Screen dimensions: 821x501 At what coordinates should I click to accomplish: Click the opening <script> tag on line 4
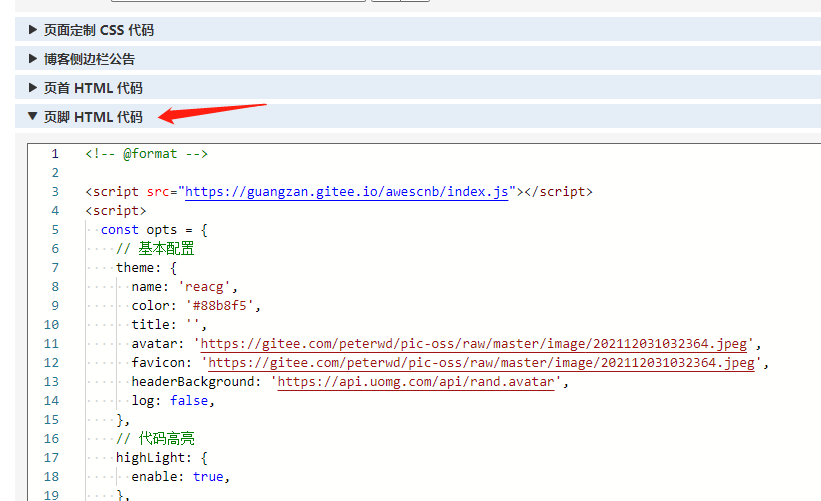116,210
